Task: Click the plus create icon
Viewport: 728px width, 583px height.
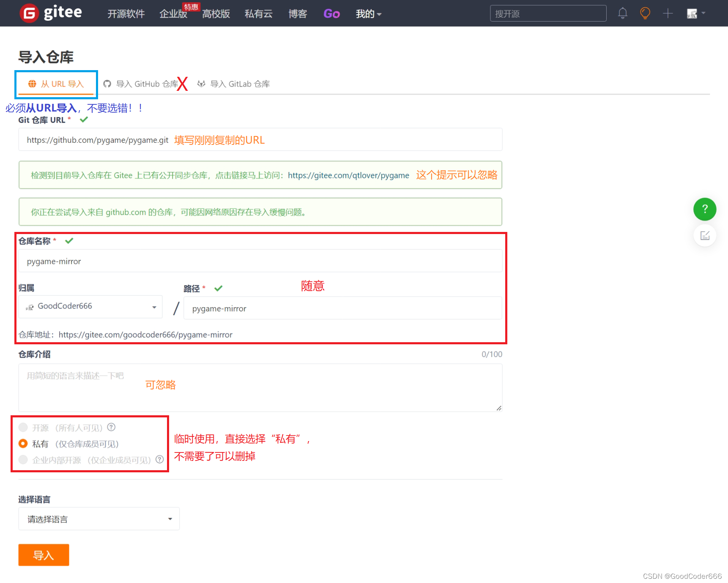Action: click(668, 14)
